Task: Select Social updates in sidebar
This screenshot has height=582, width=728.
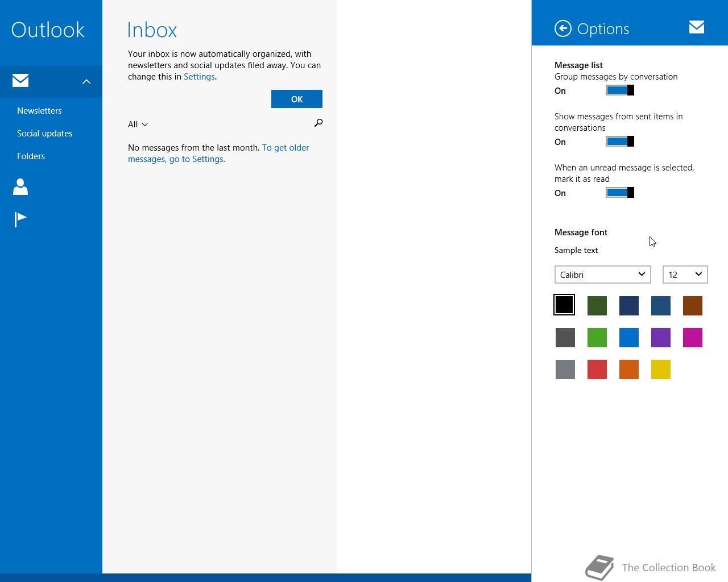Action: point(45,134)
